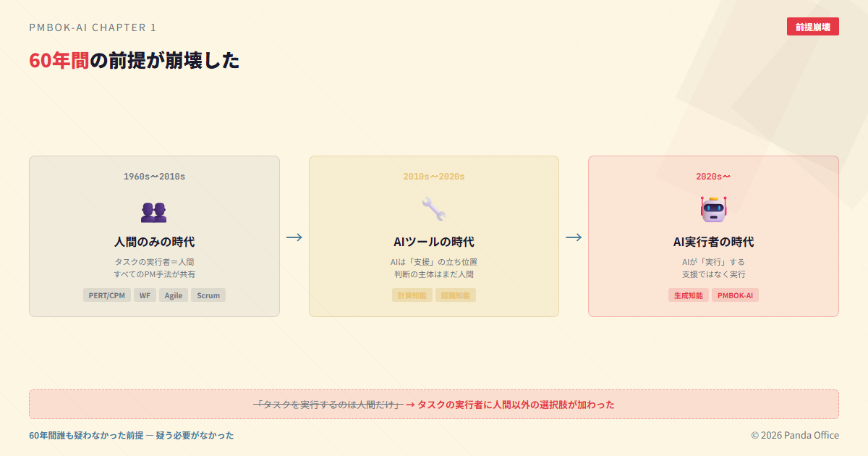Click the 人間のみの時代 card title
This screenshot has width=868, height=456.
[154, 242]
